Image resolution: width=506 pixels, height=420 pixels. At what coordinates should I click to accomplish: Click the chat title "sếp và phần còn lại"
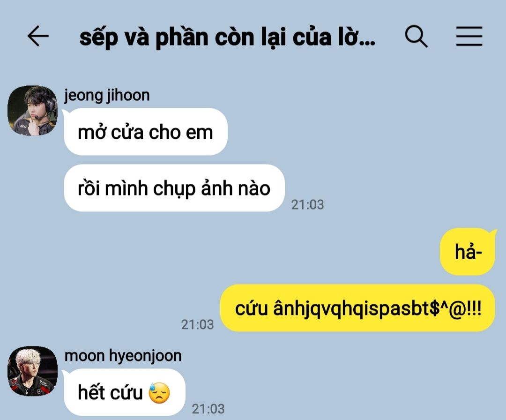[x=228, y=37]
